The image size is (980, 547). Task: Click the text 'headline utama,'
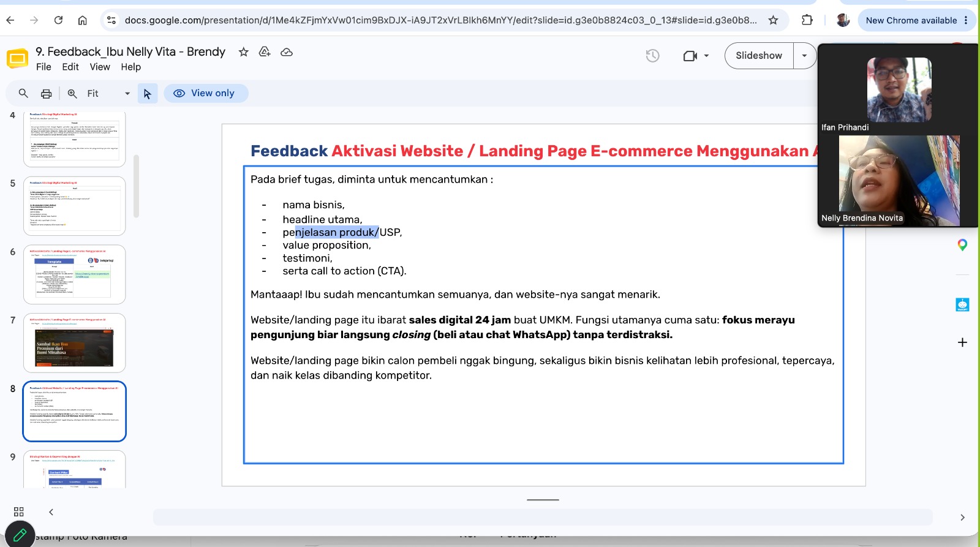click(x=322, y=219)
